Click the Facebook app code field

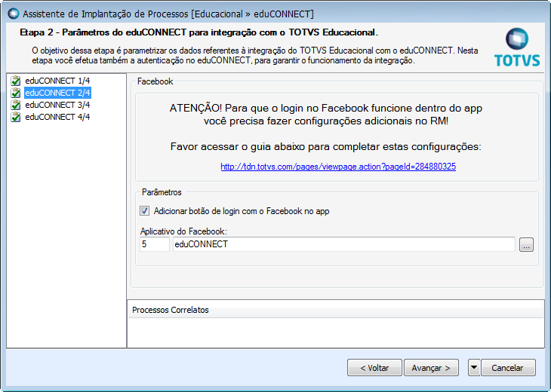tap(154, 244)
